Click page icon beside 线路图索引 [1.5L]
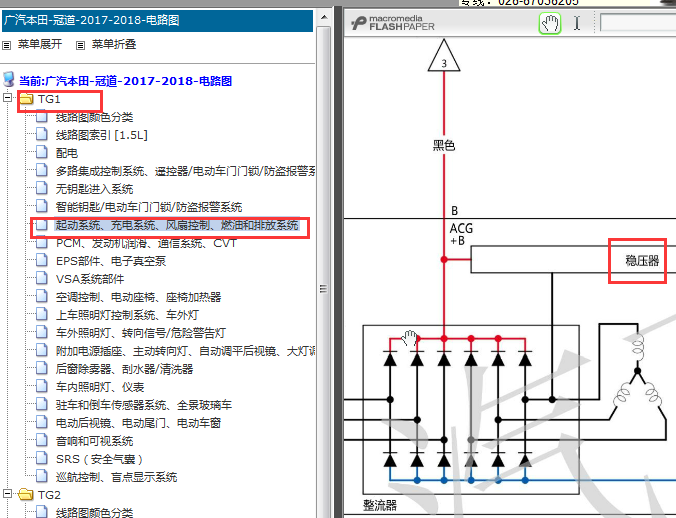Screen dimensions: 676x518 (x=42, y=134)
